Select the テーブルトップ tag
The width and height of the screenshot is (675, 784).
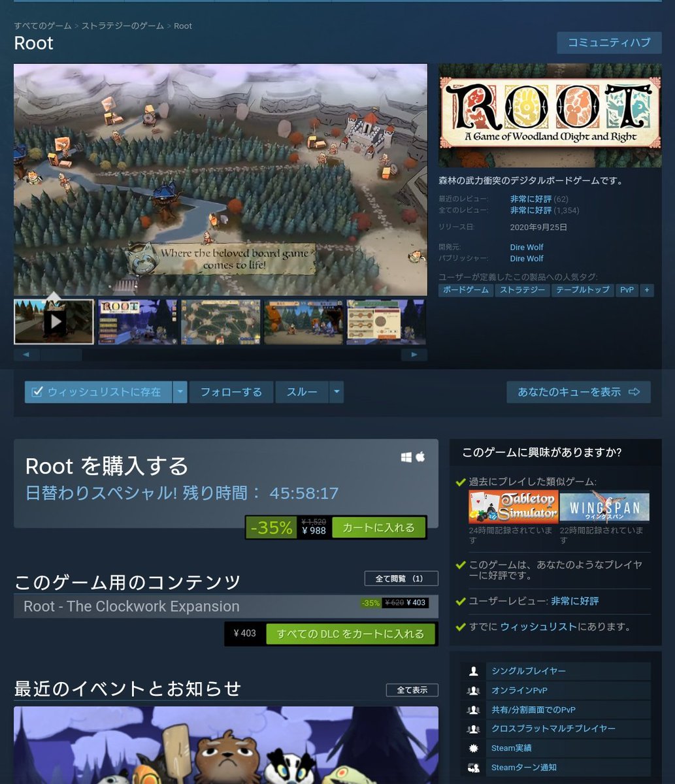coord(582,290)
